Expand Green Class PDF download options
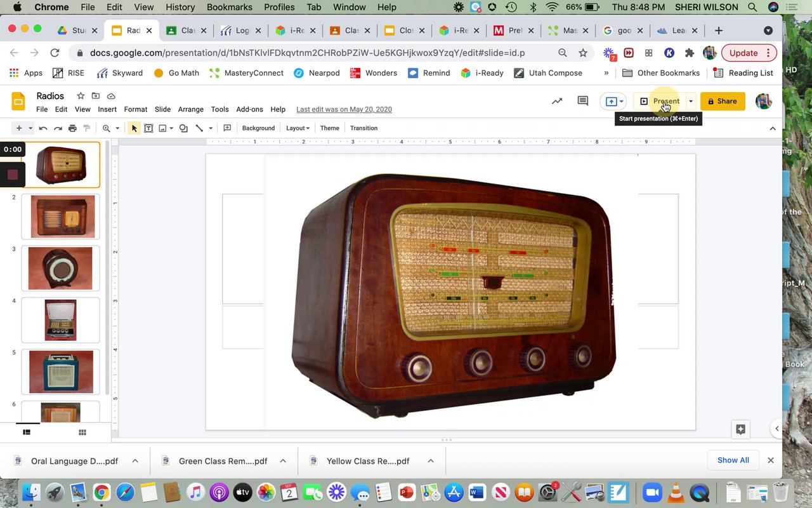The width and height of the screenshot is (812, 508). click(x=283, y=461)
